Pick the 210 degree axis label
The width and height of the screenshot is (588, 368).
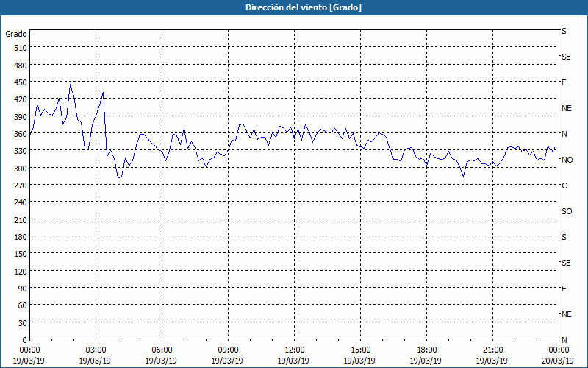click(21, 220)
